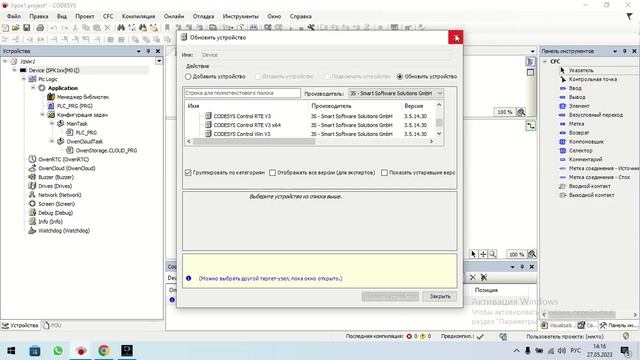Click the zoom magnifier beside upper 100 %

pyautogui.click(x=521, y=112)
